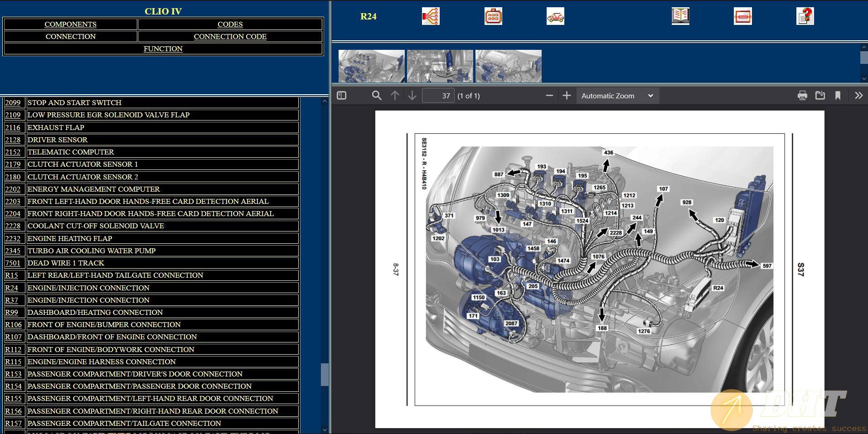Image resolution: width=868 pixels, height=434 pixels.
Task: Click the component list scrollbar thumb
Action: tap(324, 374)
